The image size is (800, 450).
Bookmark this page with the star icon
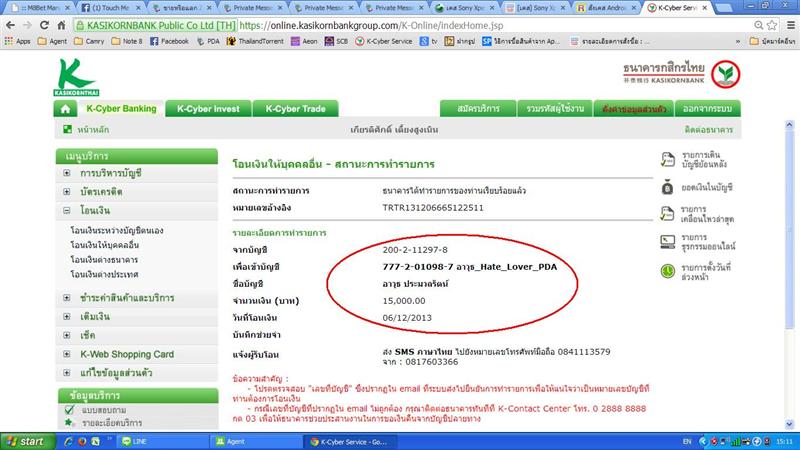coord(772,25)
